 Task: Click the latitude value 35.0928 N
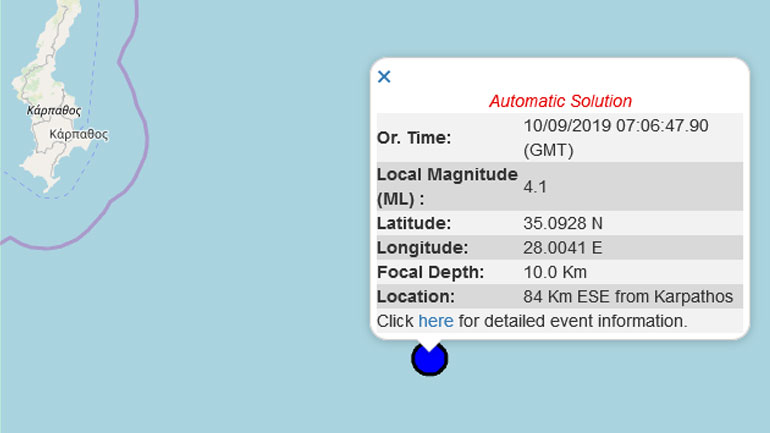tap(563, 223)
